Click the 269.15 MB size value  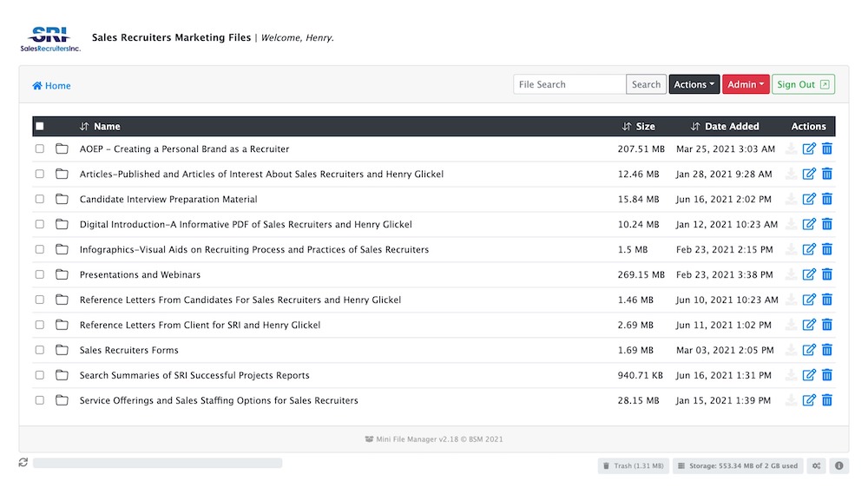click(x=641, y=274)
